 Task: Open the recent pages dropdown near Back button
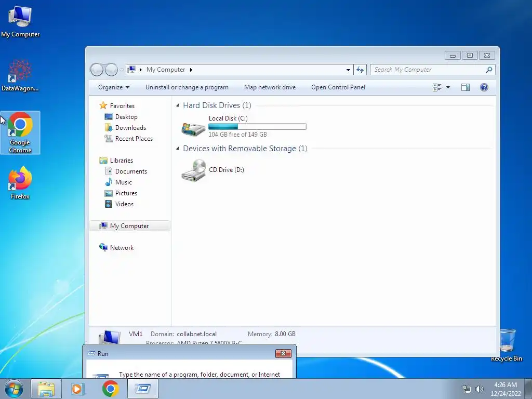click(122, 70)
